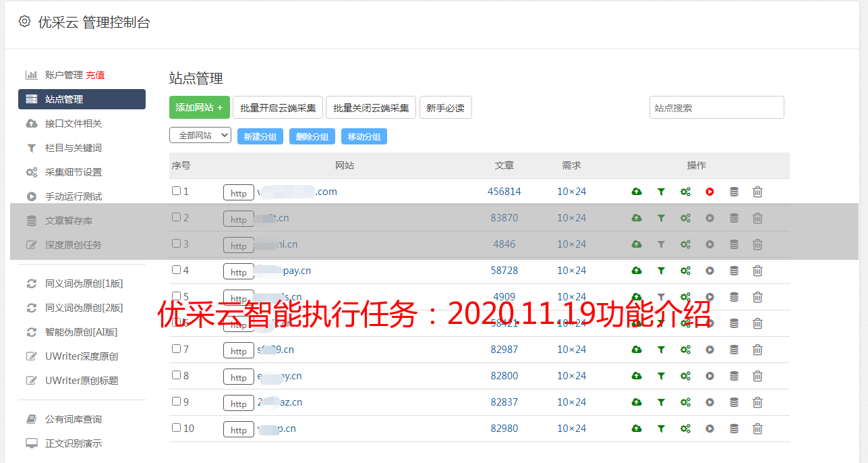The image size is (868, 463).
Task: Open the 全部网站 group dropdown
Action: [200, 136]
